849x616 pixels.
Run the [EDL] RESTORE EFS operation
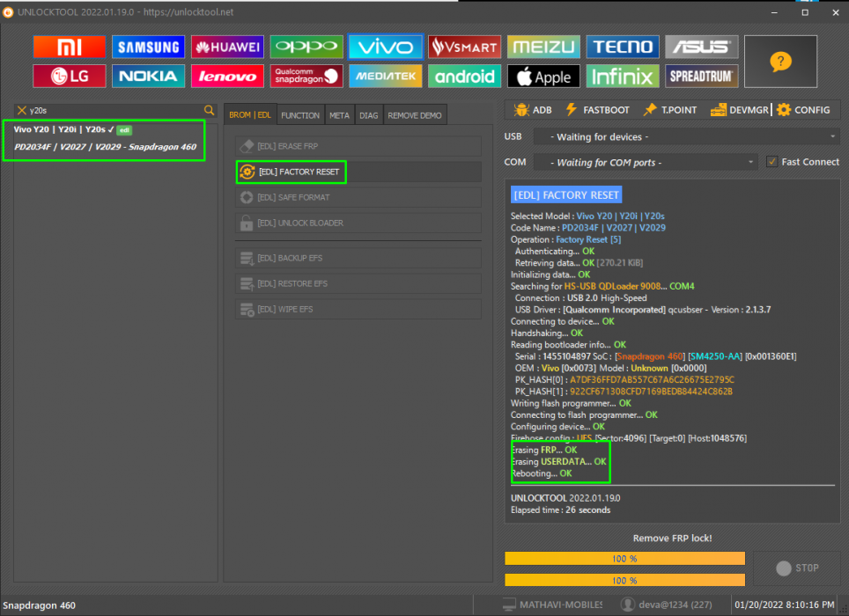(x=358, y=283)
